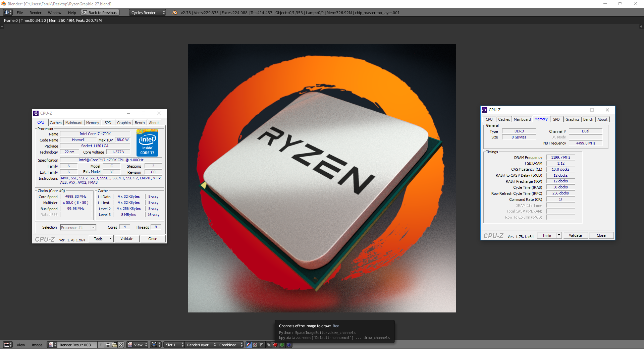
Task: Open the Cycles Render engine dropdown
Action: [x=147, y=12]
